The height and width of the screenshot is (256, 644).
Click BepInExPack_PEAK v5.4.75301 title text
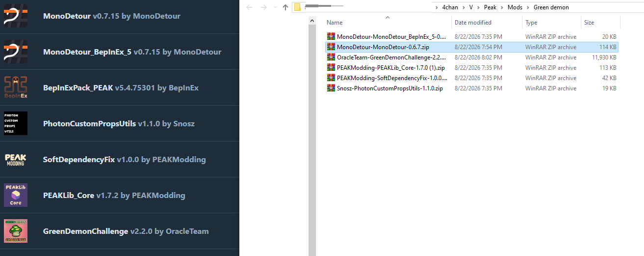(121, 87)
